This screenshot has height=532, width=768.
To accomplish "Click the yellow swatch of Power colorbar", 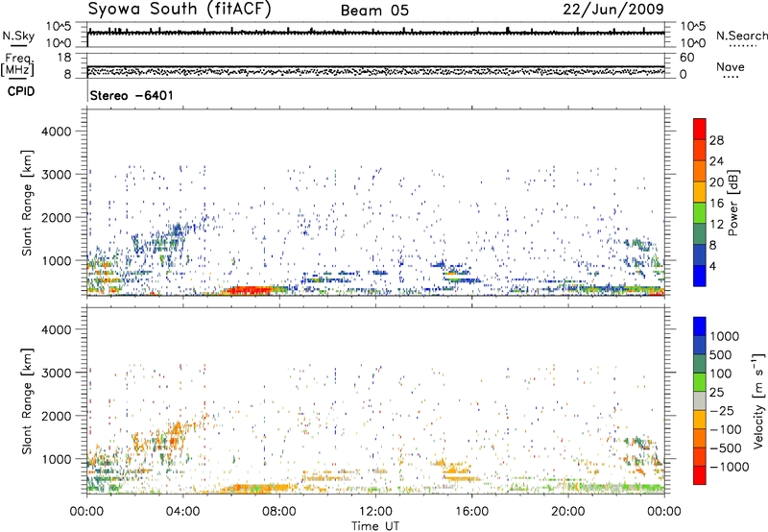I will (700, 191).
